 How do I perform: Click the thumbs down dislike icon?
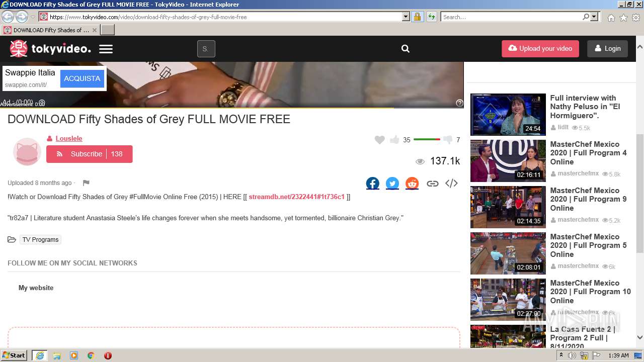click(x=447, y=140)
